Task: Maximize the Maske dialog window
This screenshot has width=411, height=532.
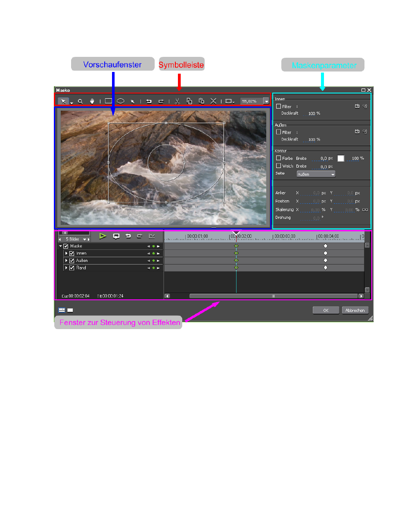Action: click(x=363, y=90)
